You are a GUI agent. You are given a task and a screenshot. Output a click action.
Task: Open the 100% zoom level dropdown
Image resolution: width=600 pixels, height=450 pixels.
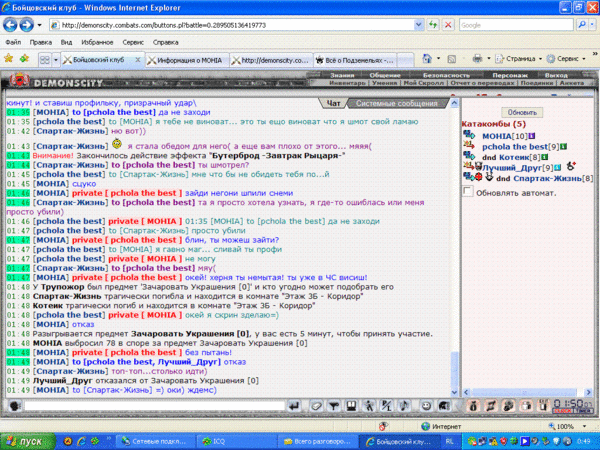click(x=584, y=426)
